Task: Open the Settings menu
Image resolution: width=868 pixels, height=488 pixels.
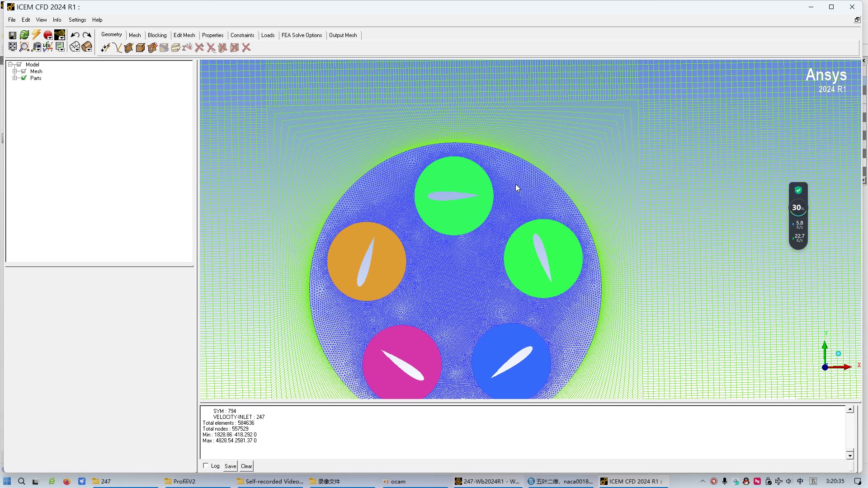Action: pyautogui.click(x=77, y=20)
